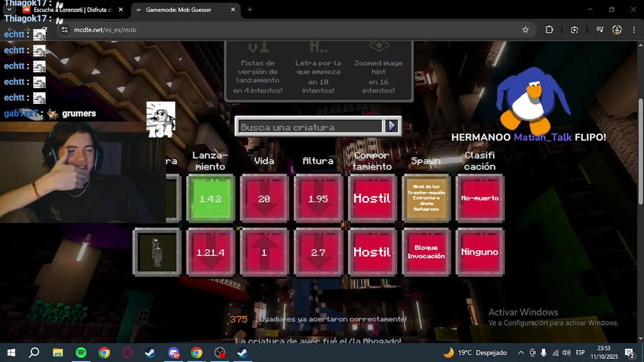Switch the ESP keyboard language indicator

tap(580, 352)
